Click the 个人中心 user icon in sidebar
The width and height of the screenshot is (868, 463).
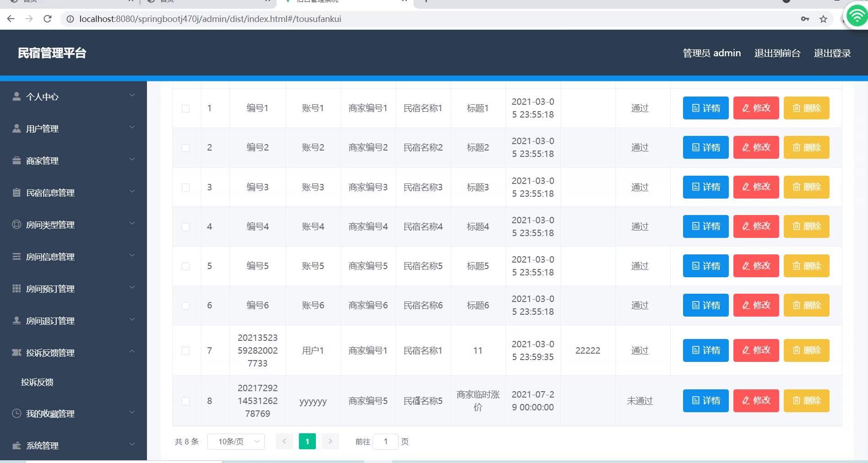point(16,96)
